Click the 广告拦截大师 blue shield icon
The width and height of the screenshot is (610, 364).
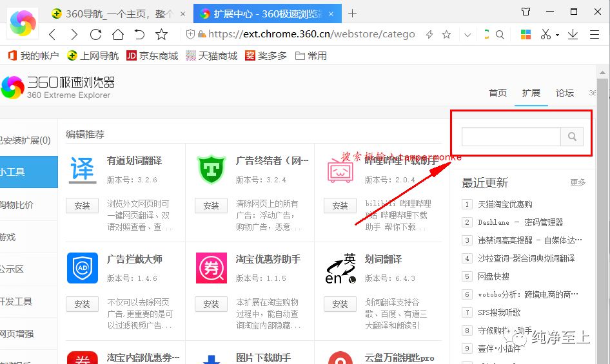[x=83, y=268]
